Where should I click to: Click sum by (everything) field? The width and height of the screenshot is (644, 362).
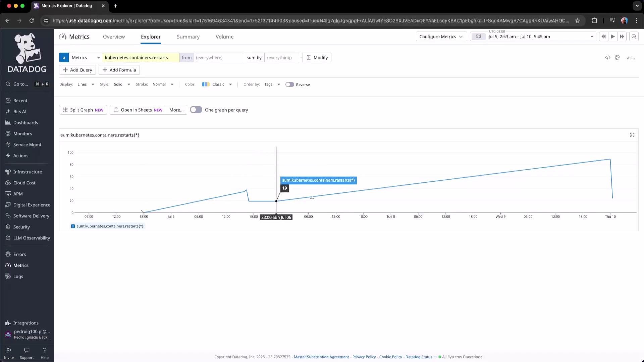(x=282, y=58)
